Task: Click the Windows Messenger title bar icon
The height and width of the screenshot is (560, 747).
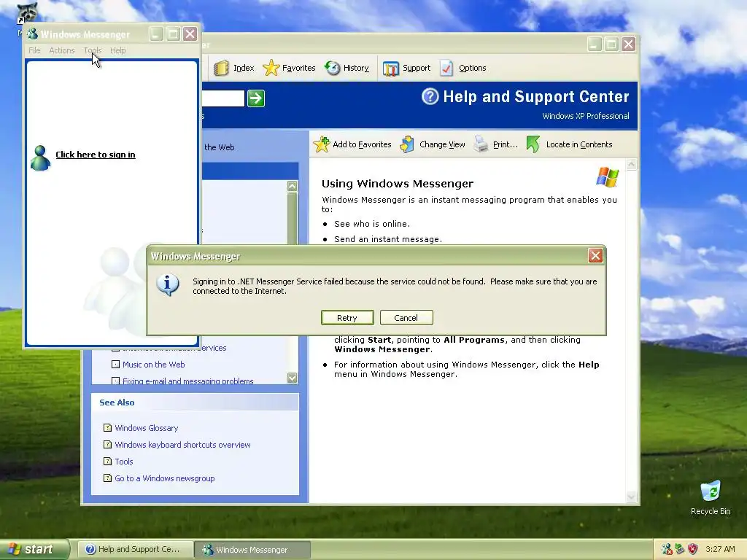Action: (32, 34)
